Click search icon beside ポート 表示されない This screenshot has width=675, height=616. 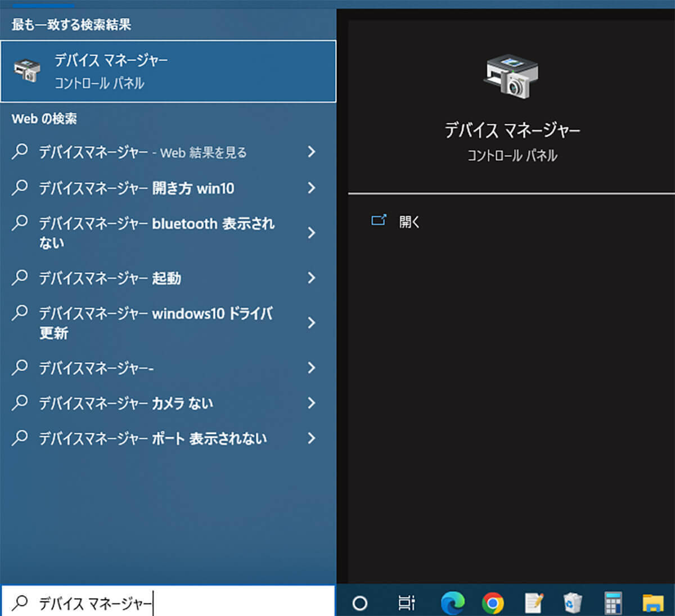point(20,437)
